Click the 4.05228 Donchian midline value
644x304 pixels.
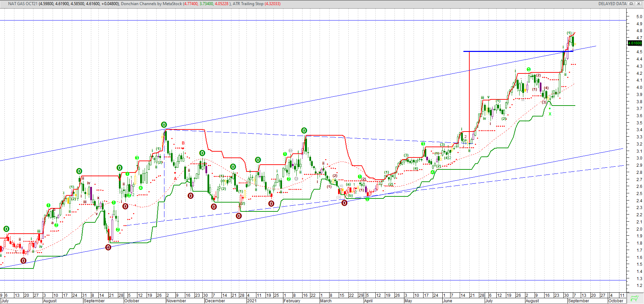click(x=222, y=4)
